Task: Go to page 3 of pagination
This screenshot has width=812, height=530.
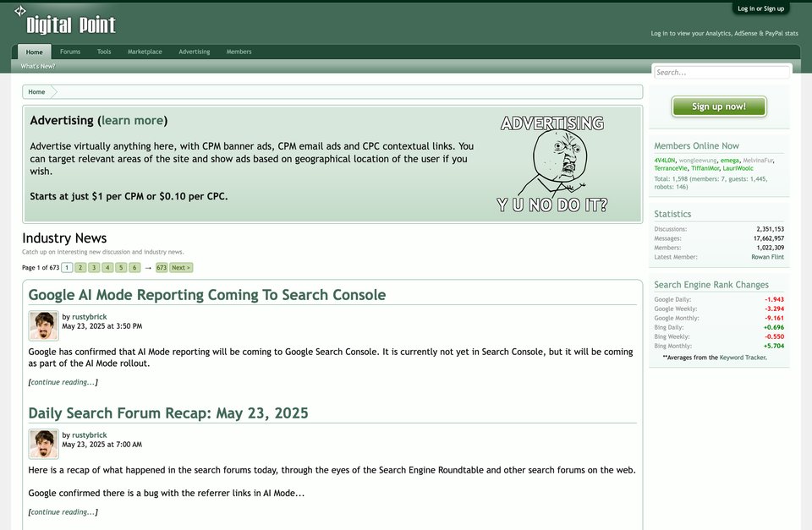Action: (x=94, y=268)
